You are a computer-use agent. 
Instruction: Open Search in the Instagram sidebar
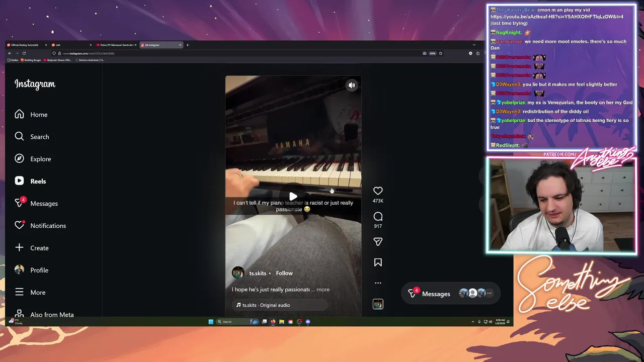[x=32, y=137]
